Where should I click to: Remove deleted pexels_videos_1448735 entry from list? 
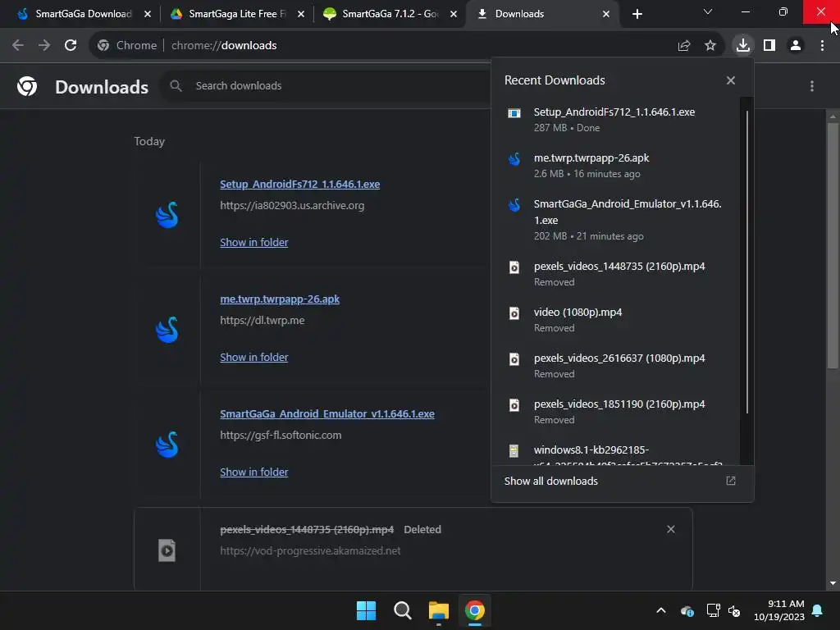click(x=671, y=529)
